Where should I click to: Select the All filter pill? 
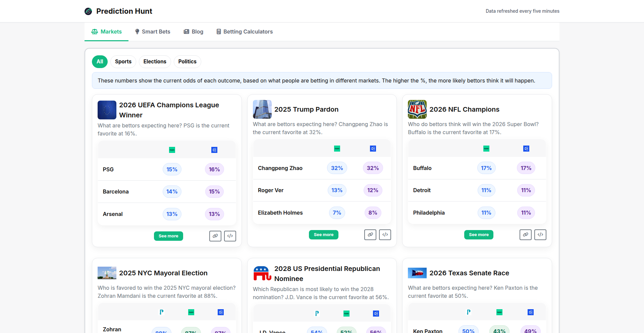(100, 62)
